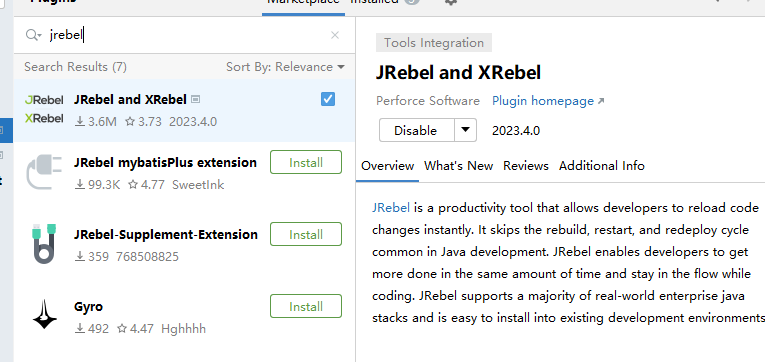Install the Gyro plugin
The height and width of the screenshot is (362, 765).
click(306, 306)
